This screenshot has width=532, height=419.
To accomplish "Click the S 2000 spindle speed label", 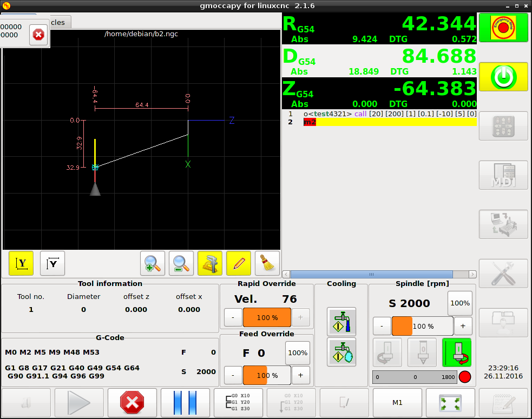I will coord(409,303).
